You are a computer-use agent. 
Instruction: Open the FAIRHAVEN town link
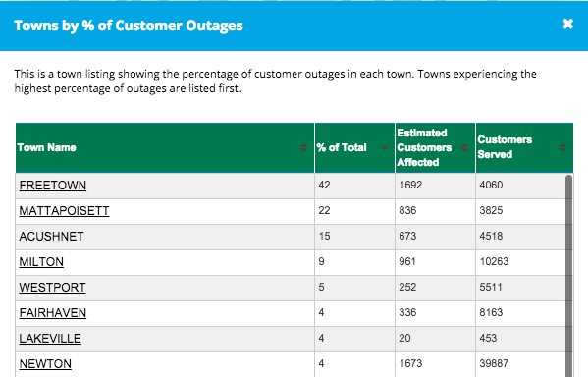(53, 313)
